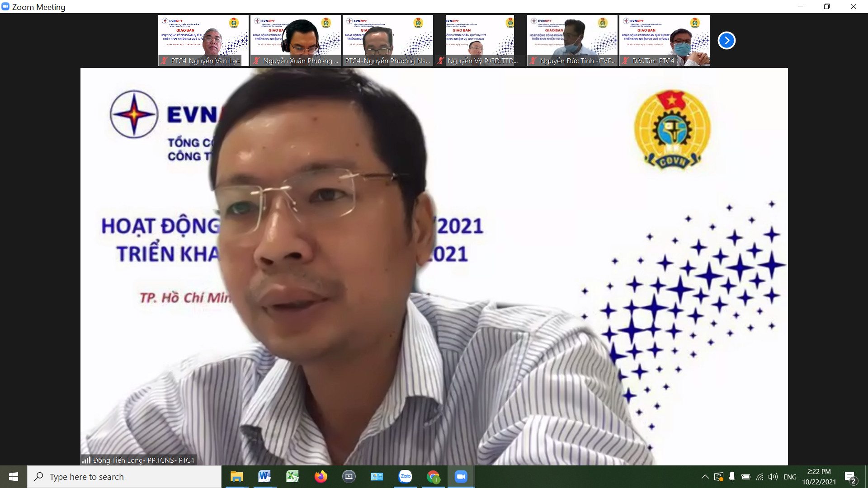Screen dimensions: 868x488
Task: Open the ENG input language selector
Action: tap(790, 477)
